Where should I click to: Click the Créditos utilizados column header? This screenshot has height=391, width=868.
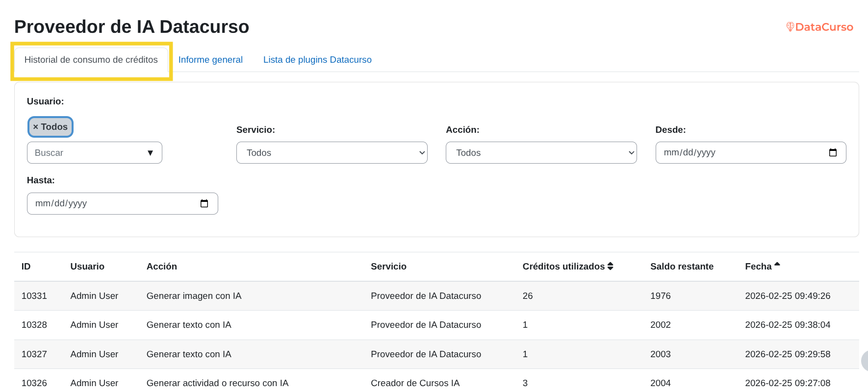563,267
